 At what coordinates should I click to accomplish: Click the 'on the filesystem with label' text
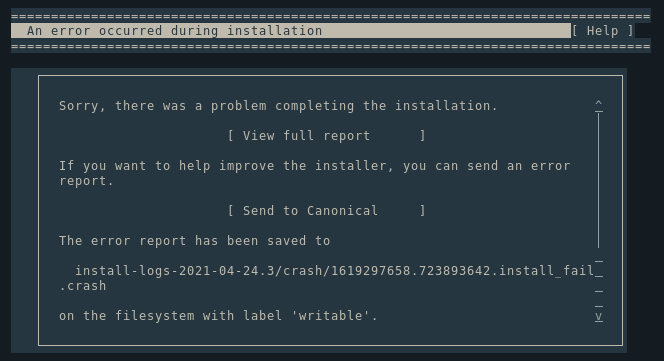(x=170, y=316)
